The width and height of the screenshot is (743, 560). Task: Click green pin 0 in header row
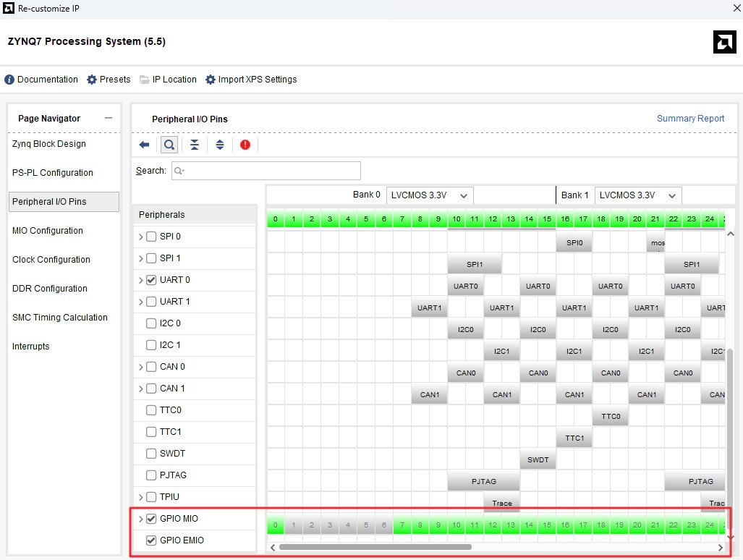pyautogui.click(x=276, y=219)
